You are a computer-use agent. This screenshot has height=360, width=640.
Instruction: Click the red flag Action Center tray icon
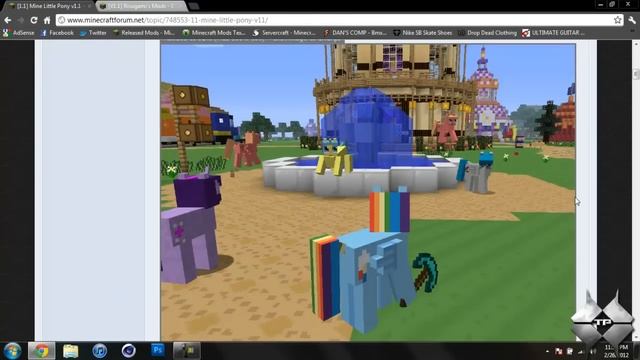558,351
